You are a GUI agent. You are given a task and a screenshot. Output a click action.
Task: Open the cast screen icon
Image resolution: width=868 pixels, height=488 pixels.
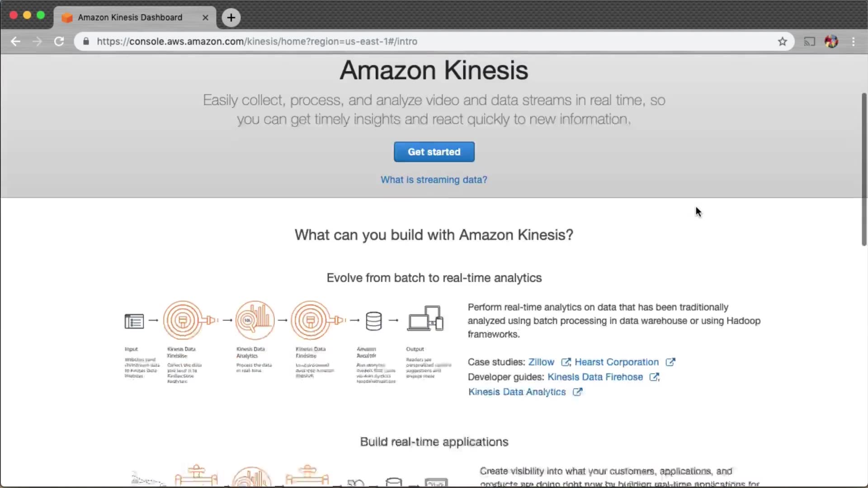tap(809, 42)
